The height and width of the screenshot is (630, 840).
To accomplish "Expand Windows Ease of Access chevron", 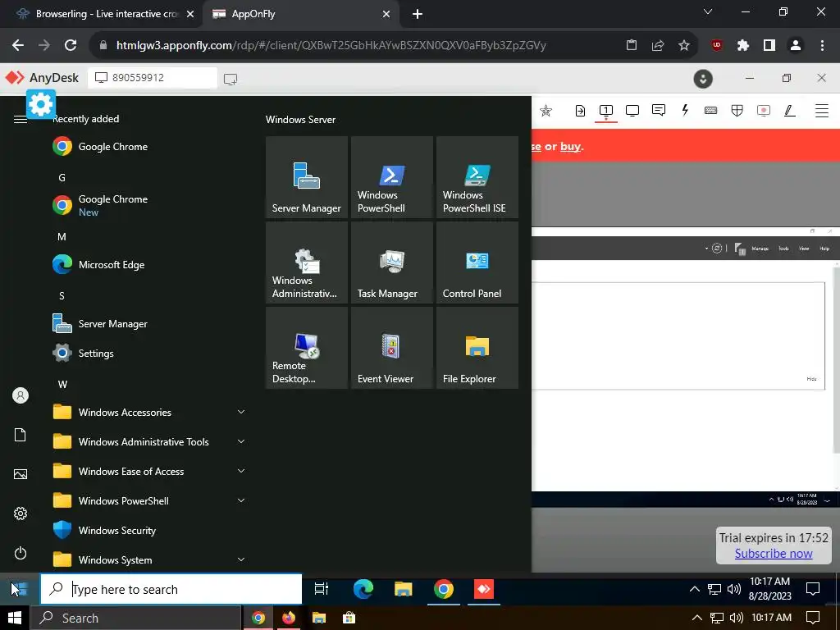I will tap(241, 471).
